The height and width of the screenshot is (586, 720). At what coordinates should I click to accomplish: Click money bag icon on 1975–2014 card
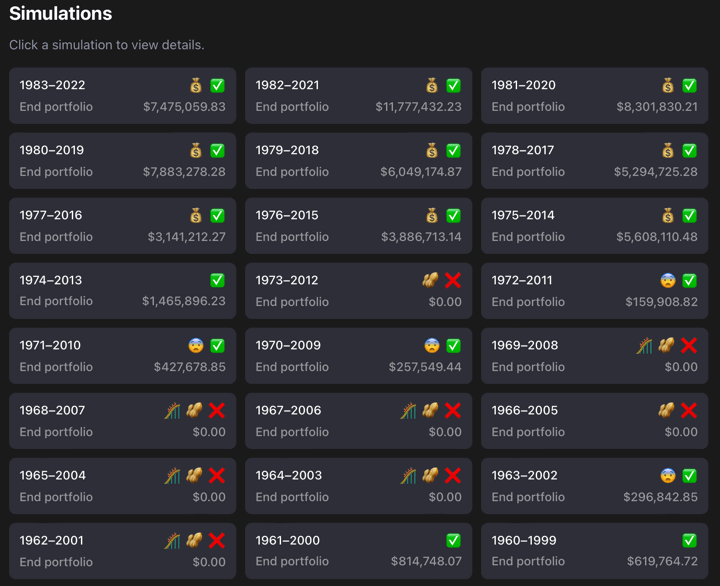667,216
